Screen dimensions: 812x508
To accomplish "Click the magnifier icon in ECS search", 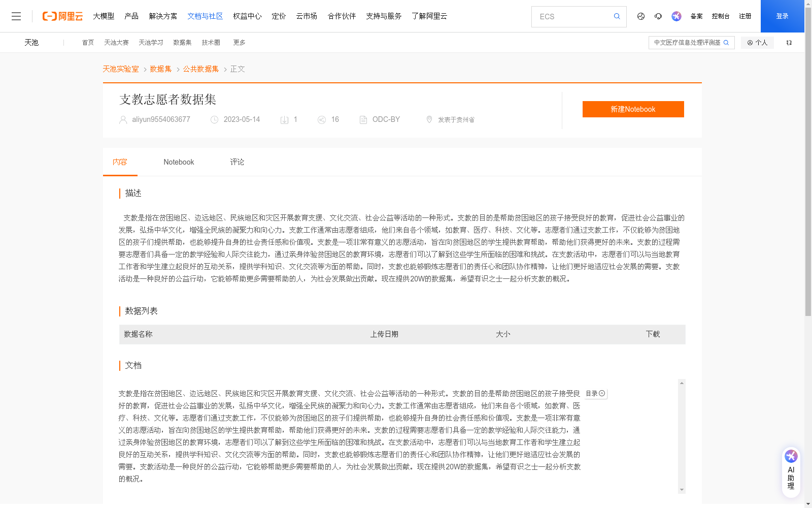I will coord(617,16).
